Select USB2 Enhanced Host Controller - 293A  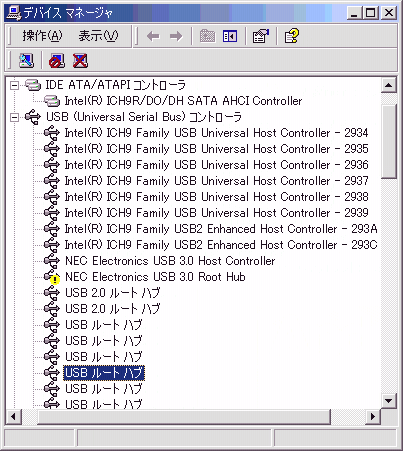point(221,229)
